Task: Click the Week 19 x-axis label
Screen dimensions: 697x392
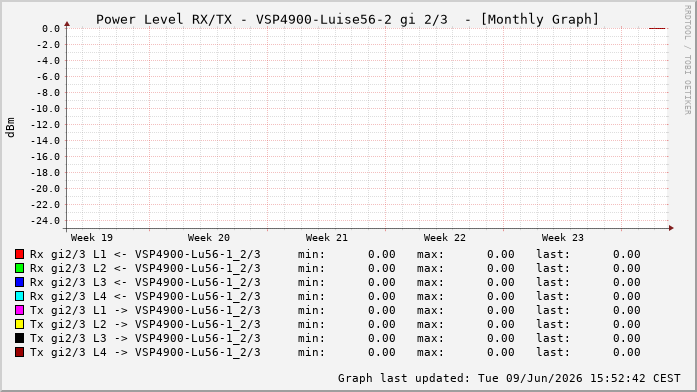Action: click(92, 238)
